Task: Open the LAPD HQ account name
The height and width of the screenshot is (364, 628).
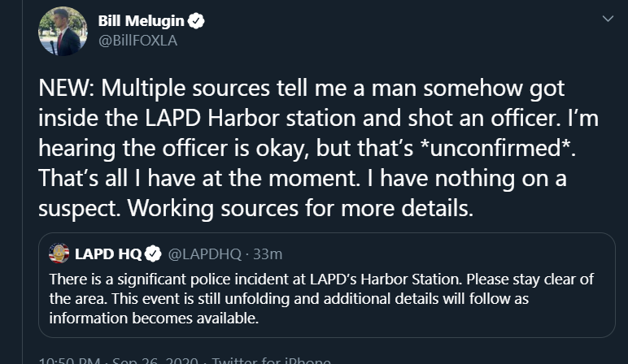Action: coord(108,253)
